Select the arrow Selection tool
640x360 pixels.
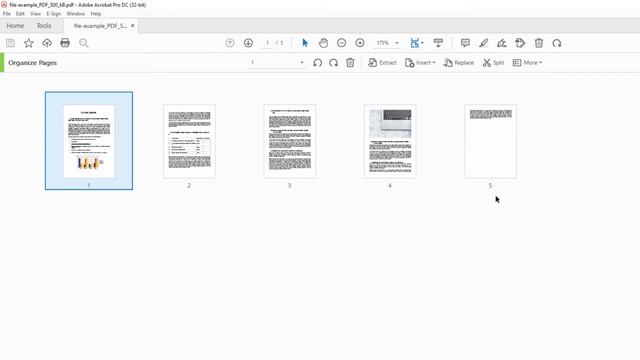coord(305,43)
